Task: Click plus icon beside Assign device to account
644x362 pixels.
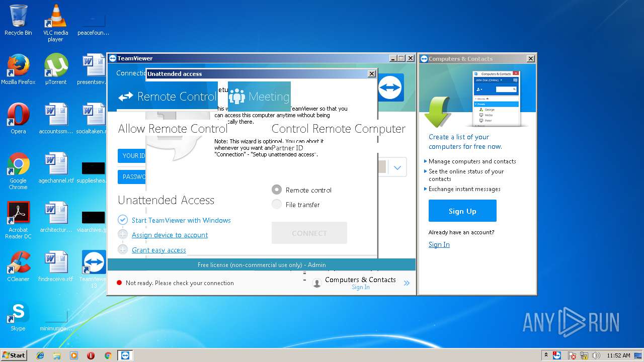Action: (x=123, y=235)
